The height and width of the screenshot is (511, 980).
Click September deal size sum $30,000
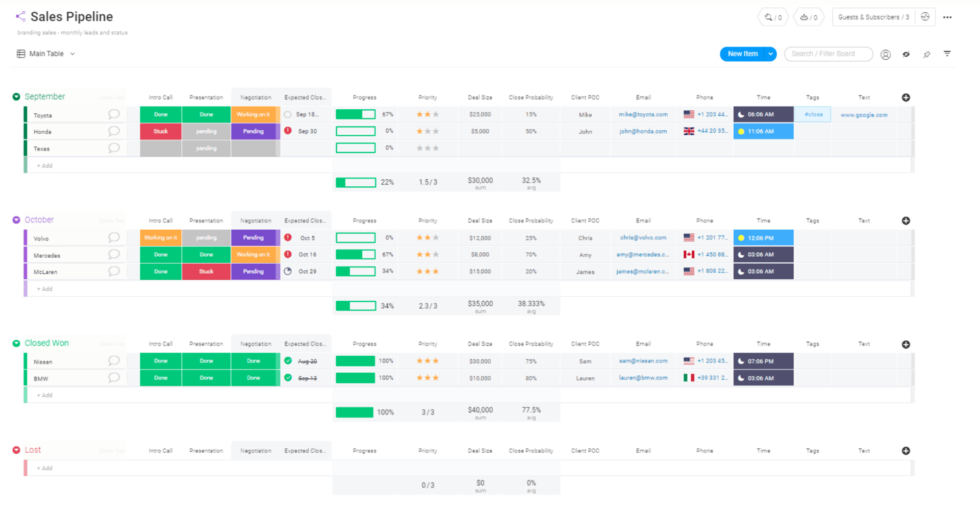(480, 181)
